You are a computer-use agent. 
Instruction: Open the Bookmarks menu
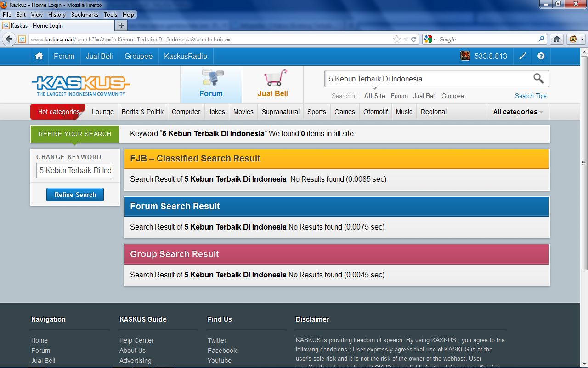click(85, 15)
